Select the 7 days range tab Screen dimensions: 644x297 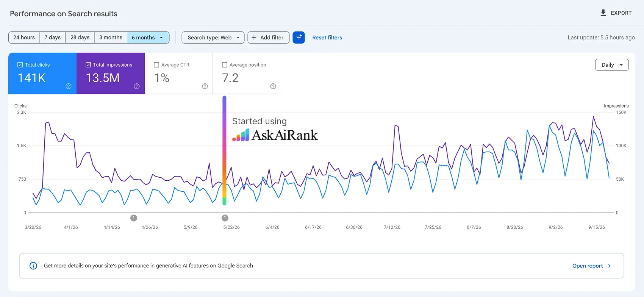(x=53, y=38)
